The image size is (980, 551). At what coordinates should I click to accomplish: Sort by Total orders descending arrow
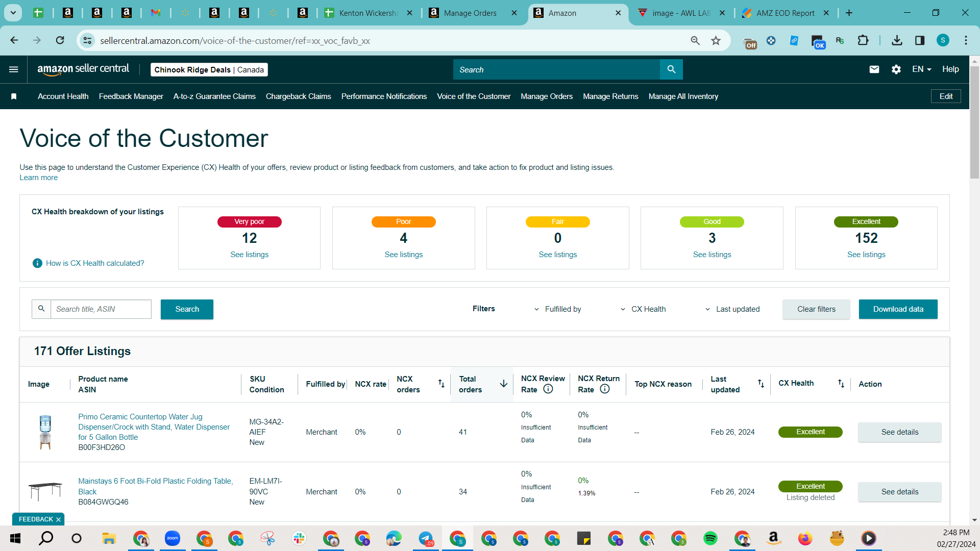pyautogui.click(x=503, y=384)
